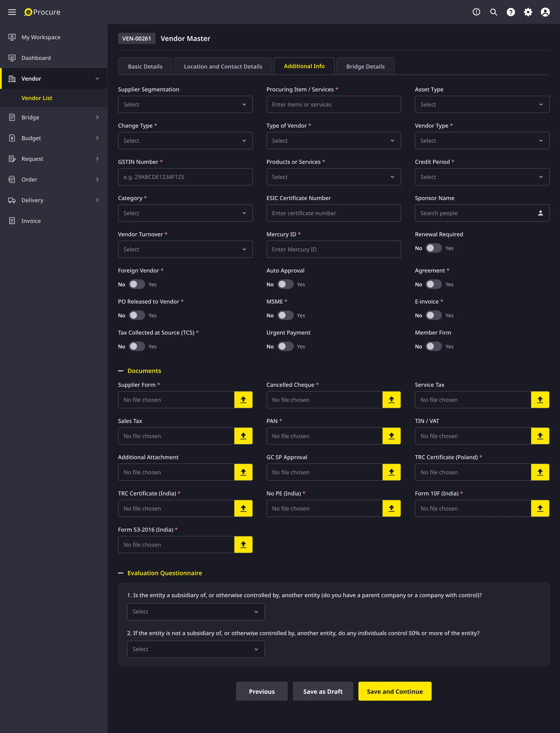Open Type of Vendor dropdown
This screenshot has height=733, width=560.
click(333, 140)
